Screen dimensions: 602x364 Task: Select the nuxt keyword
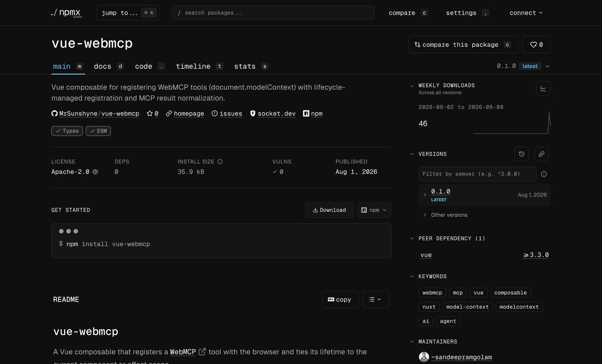429,307
